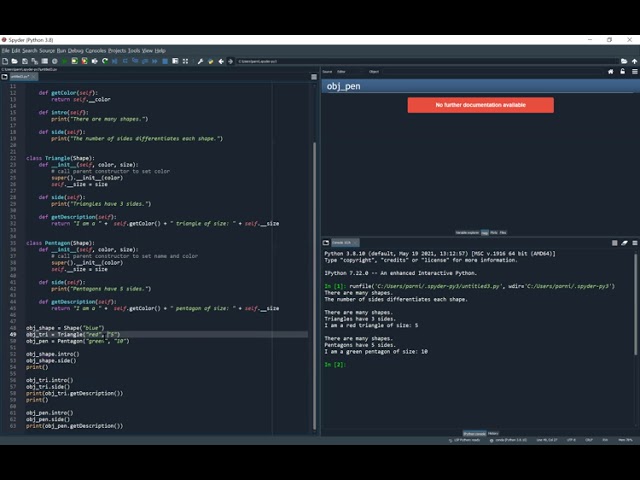
Task: Open the Source menu
Action: tap(47, 51)
